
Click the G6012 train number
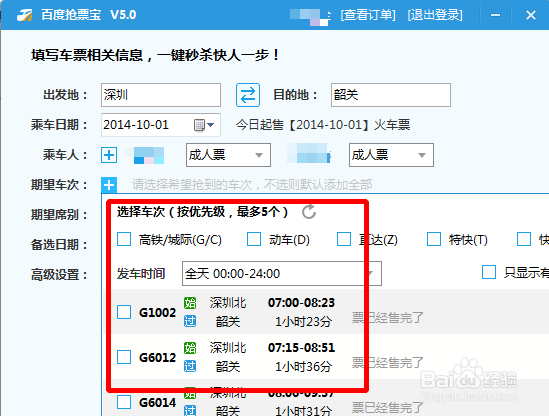pos(157,358)
